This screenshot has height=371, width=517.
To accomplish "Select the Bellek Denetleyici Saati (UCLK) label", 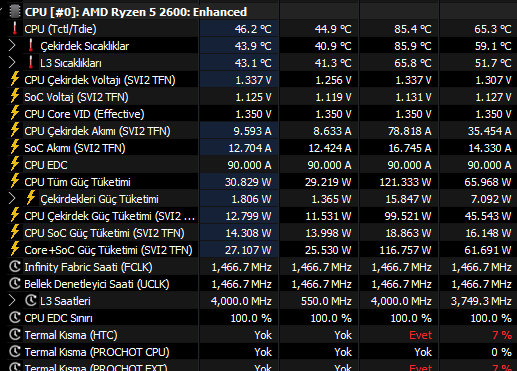I will [97, 284].
